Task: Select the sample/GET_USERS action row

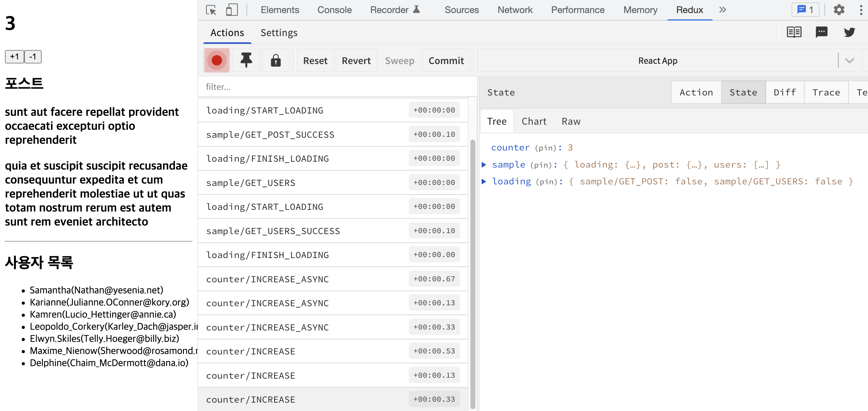Action: (x=333, y=182)
